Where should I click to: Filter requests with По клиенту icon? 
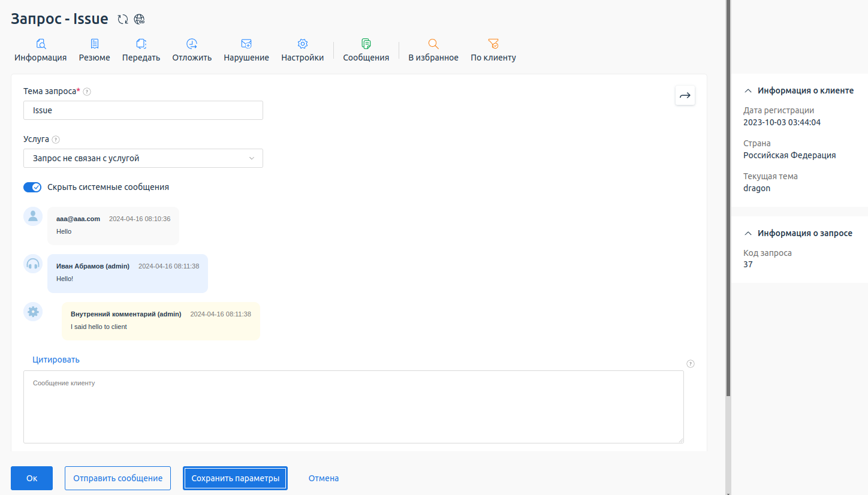(493, 44)
